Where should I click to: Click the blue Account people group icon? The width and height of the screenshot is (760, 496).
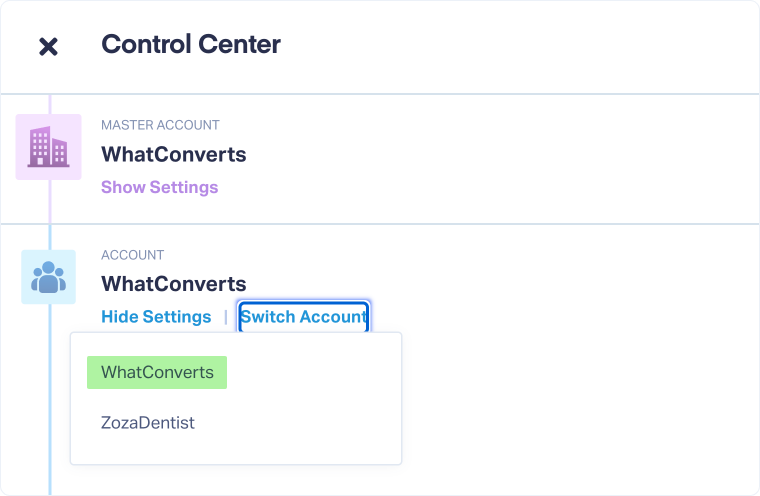[48, 277]
